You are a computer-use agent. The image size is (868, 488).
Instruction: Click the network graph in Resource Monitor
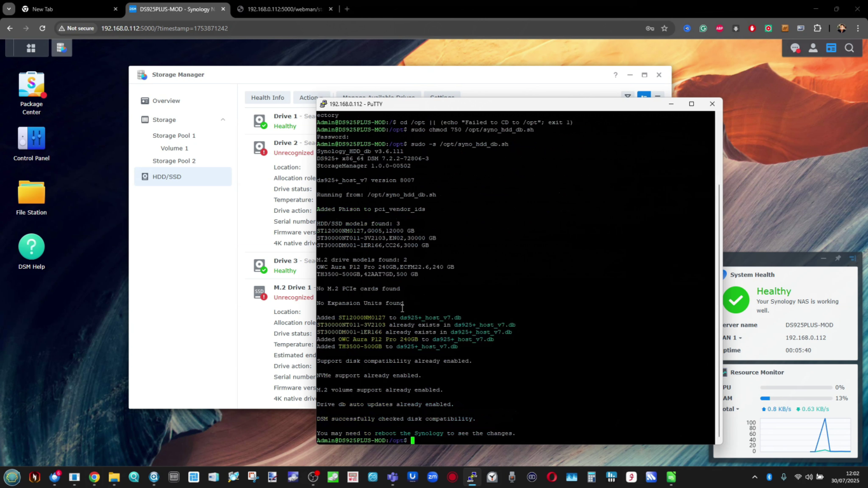tap(806, 435)
